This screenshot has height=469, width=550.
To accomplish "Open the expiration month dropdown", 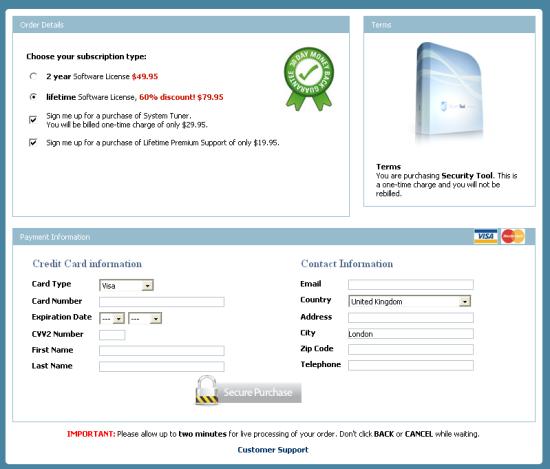I will point(112,319).
